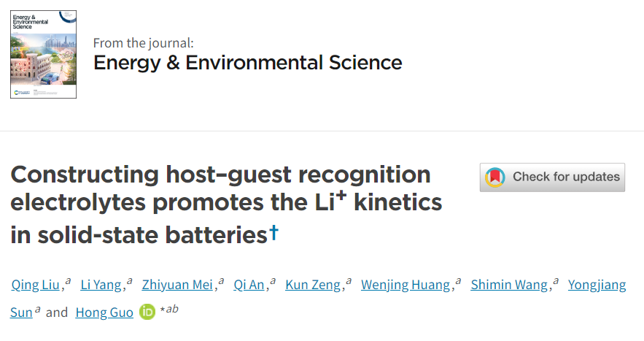Viewport: 644px width, 341px height.
Task: Open the Qi An author link
Action: [x=249, y=285]
